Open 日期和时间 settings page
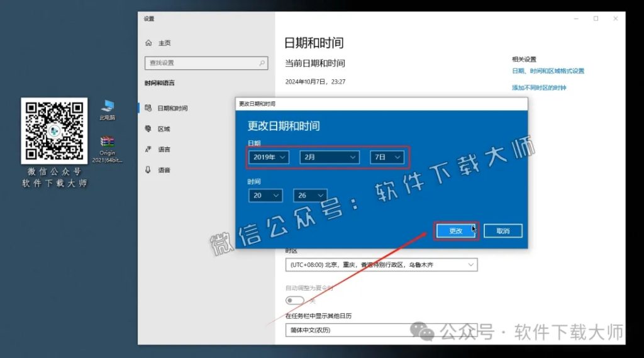The image size is (644, 358). (x=173, y=108)
